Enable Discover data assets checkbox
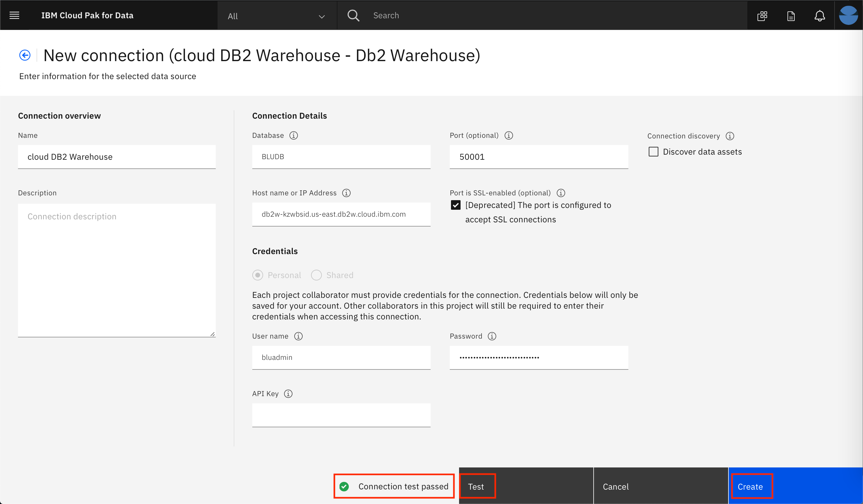 click(653, 152)
